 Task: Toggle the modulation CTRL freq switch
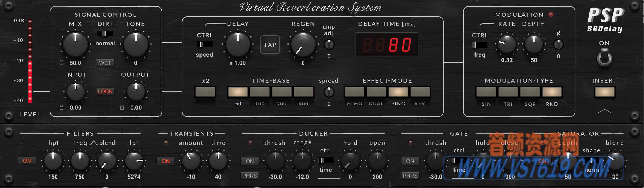click(480, 45)
